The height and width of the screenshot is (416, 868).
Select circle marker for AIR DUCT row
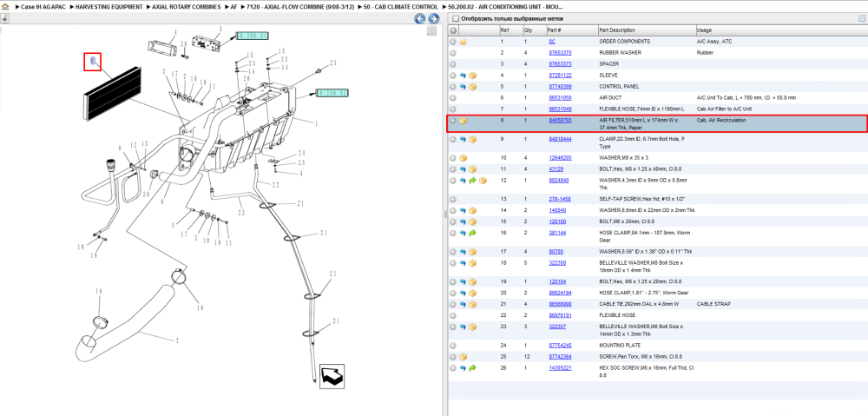pos(453,97)
